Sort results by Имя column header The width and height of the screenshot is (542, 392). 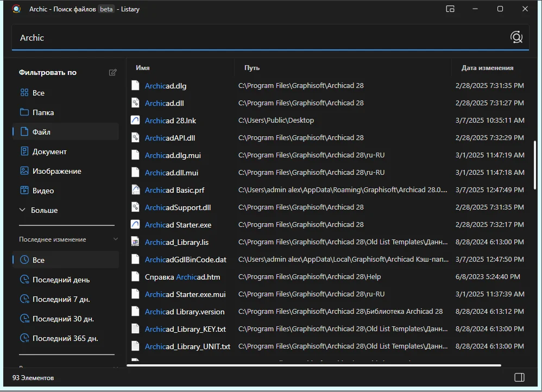[x=143, y=68]
